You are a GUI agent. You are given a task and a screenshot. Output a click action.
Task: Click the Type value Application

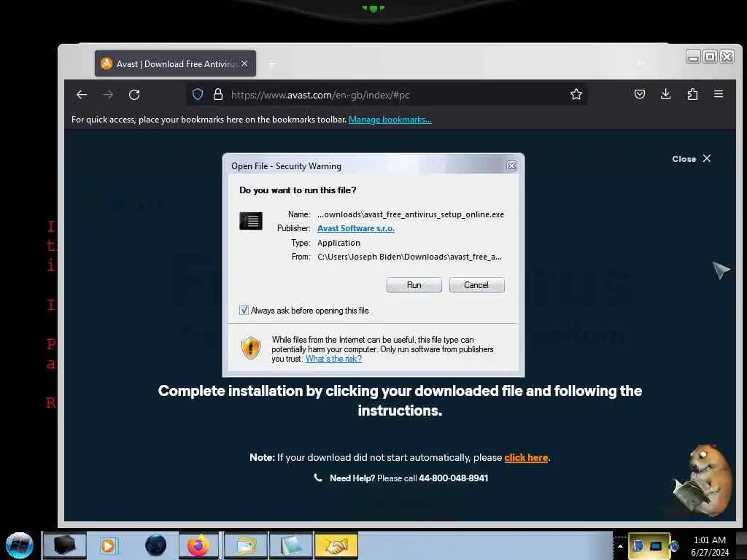(338, 243)
